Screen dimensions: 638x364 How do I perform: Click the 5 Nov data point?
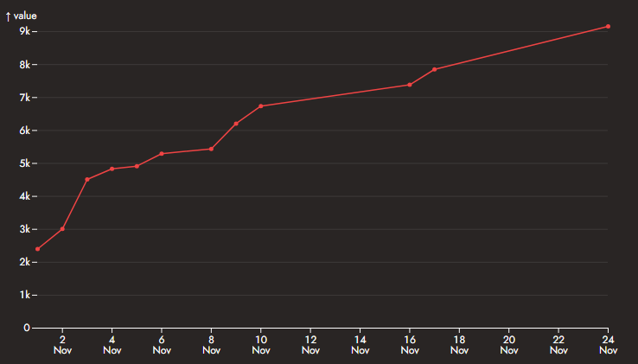click(x=137, y=166)
